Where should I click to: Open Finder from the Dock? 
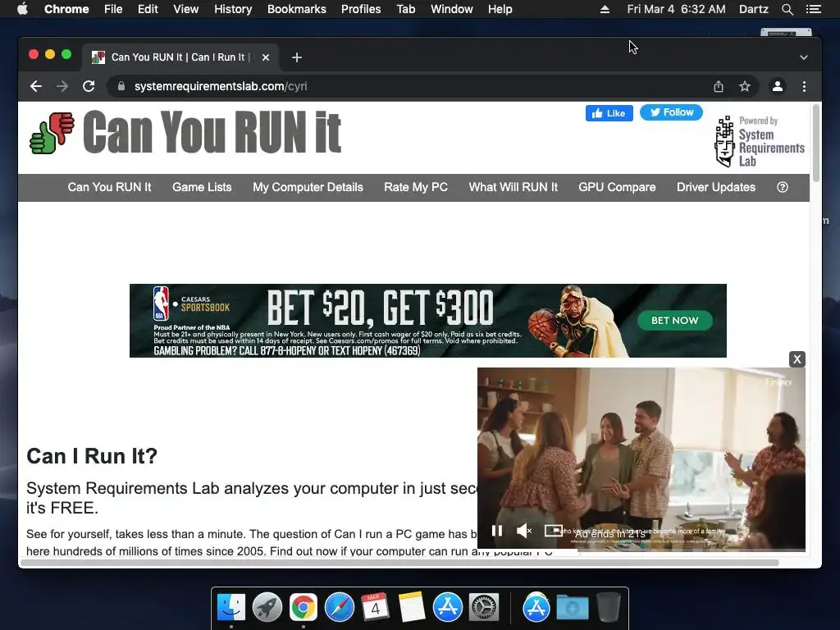(x=231, y=608)
